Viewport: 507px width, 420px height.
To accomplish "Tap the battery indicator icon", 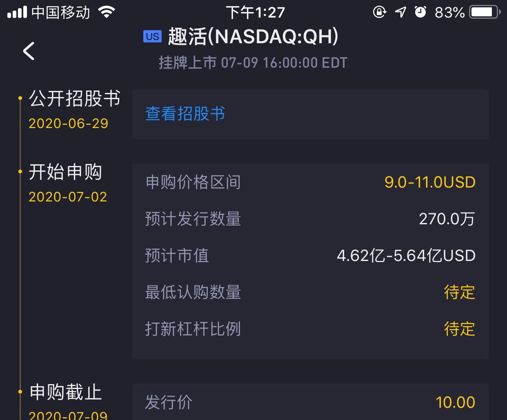I will tap(485, 12).
